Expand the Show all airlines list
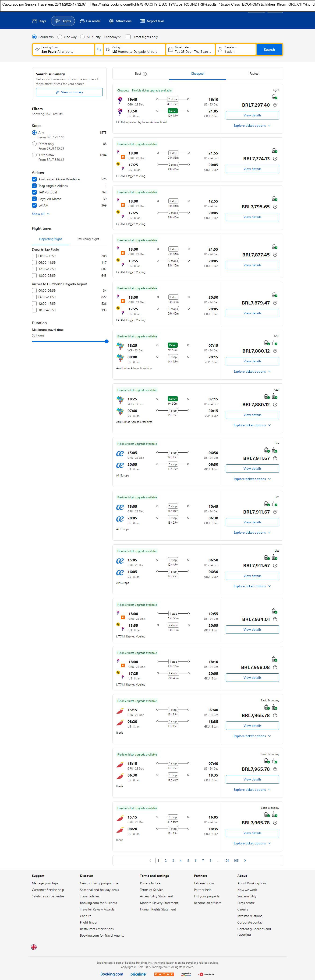The image size is (315, 980). [x=40, y=214]
